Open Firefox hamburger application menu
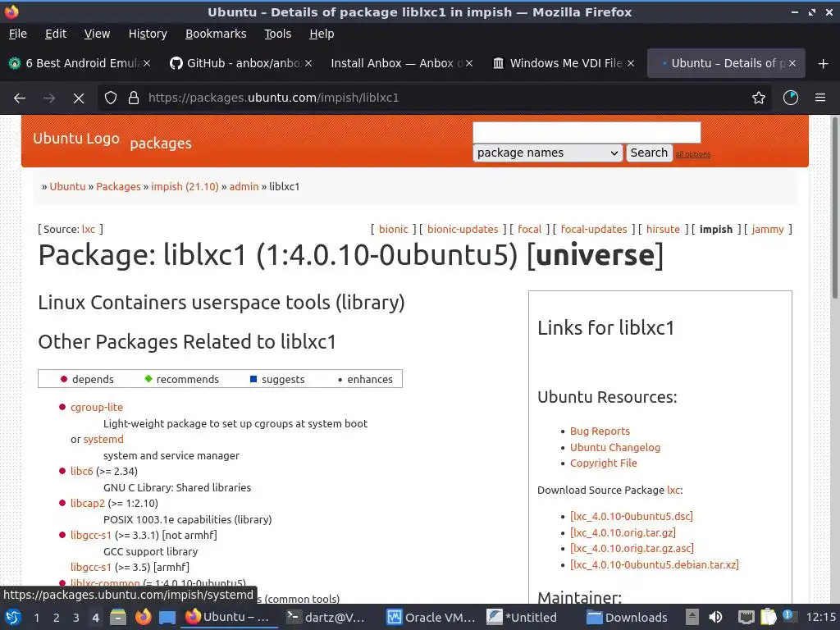Screen dimensions: 840x630 point(820,98)
